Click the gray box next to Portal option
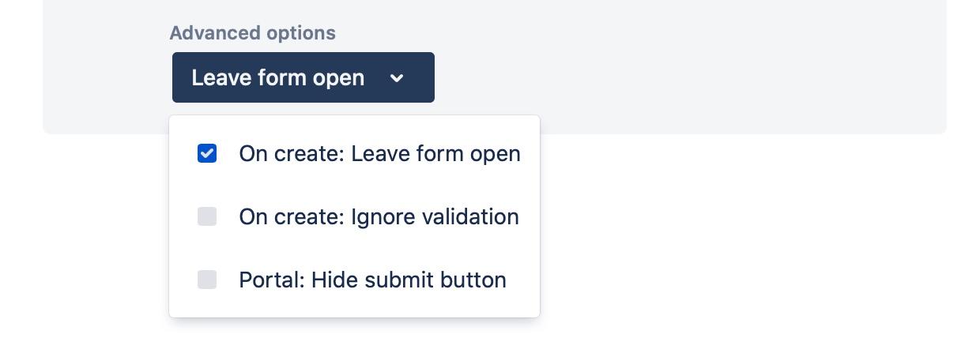 (x=207, y=280)
